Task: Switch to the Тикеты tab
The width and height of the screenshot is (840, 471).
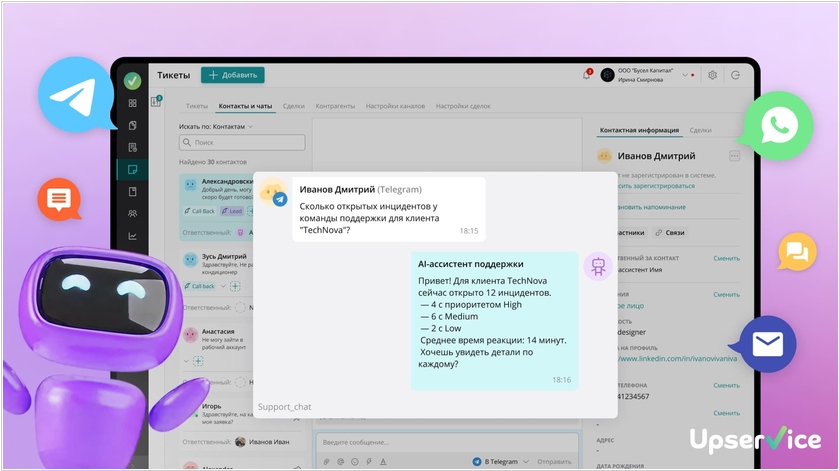Action: point(197,106)
